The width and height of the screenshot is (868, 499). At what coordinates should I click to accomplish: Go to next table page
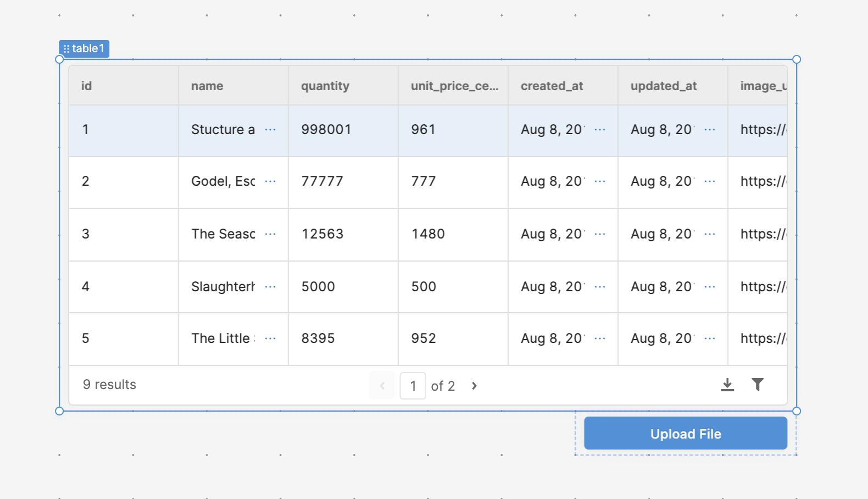tap(474, 386)
